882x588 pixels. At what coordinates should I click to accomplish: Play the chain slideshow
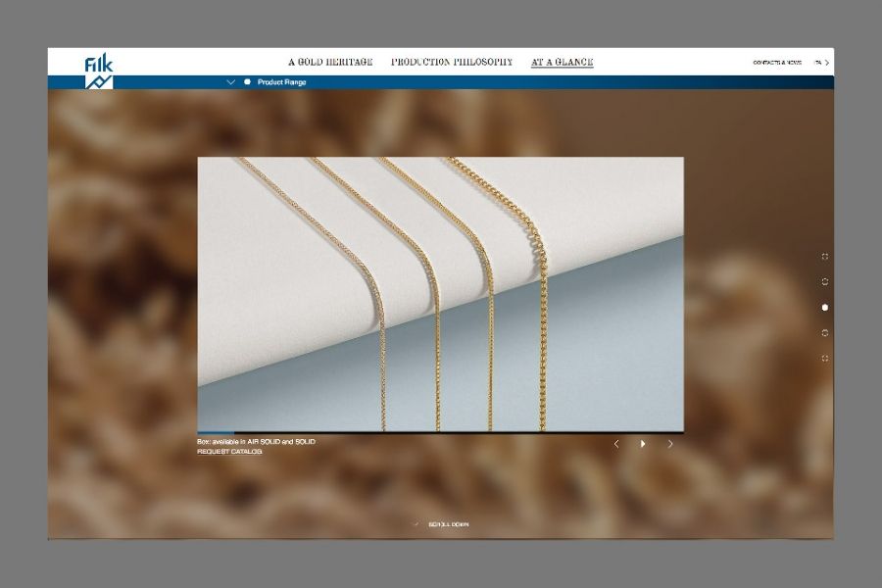click(643, 444)
